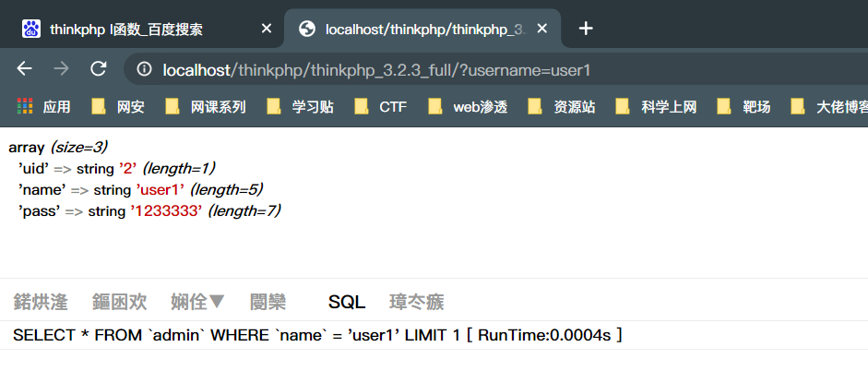This screenshot has width=868, height=383.
Task: Select the SQL tab in trace panel
Action: [347, 302]
